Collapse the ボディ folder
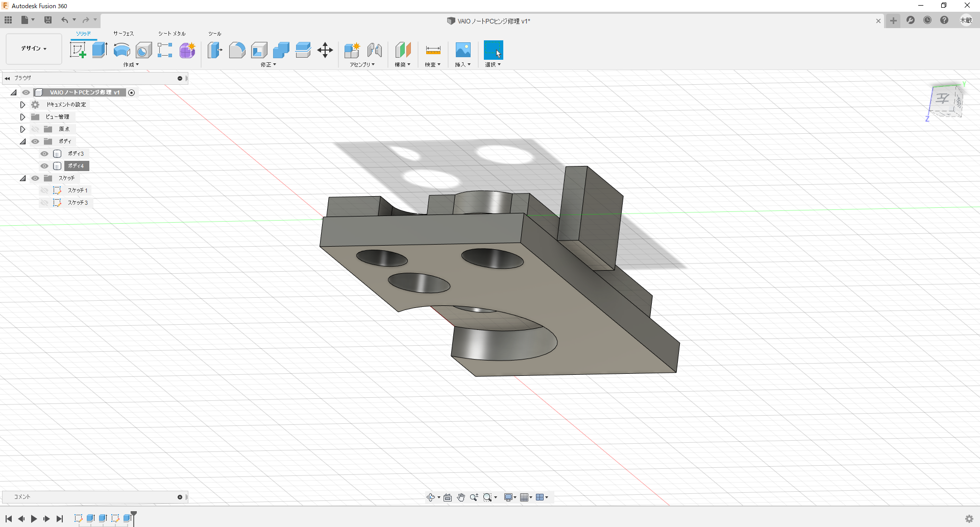The image size is (980, 527). tap(22, 141)
